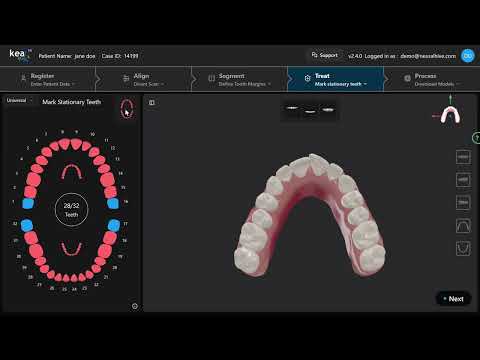Mark tooth 25 in the chart

[66, 278]
